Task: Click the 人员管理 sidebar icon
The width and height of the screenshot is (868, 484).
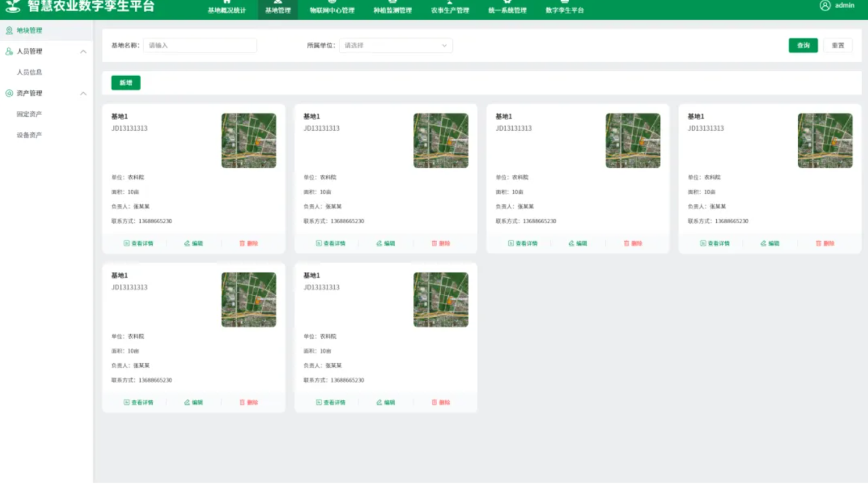Action: coord(9,51)
